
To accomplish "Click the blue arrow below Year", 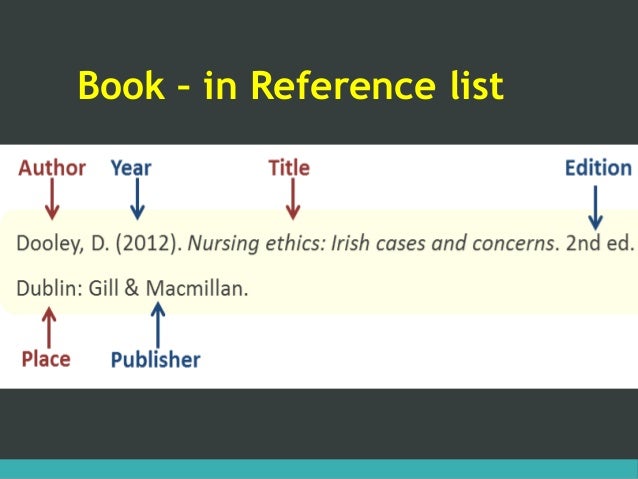I will tap(137, 199).
